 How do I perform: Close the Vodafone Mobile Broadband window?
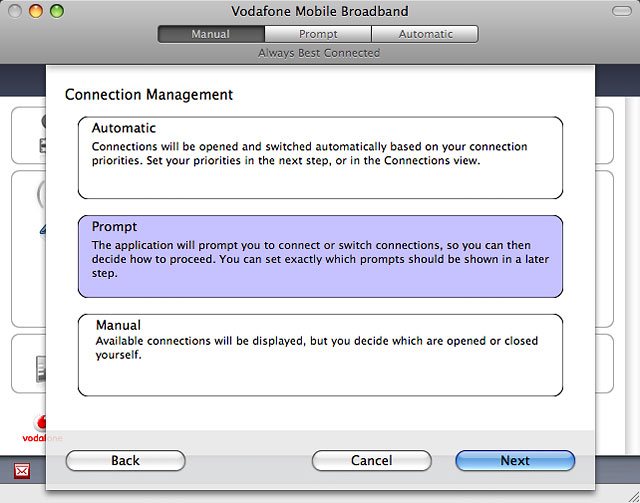click(x=16, y=12)
